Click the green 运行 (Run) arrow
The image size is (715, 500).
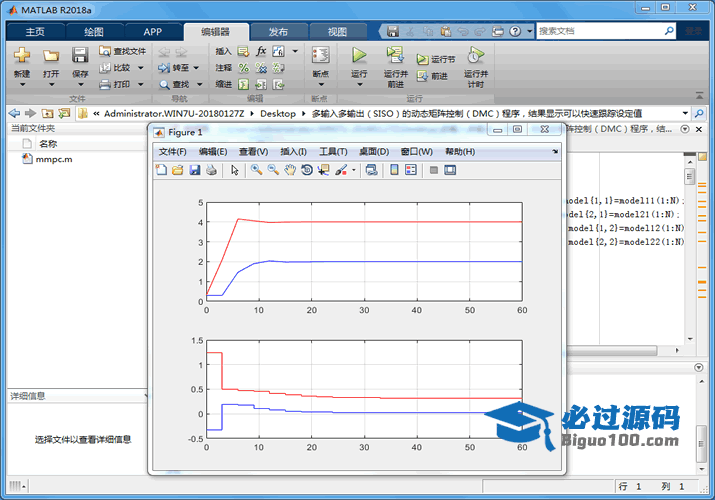click(x=359, y=55)
